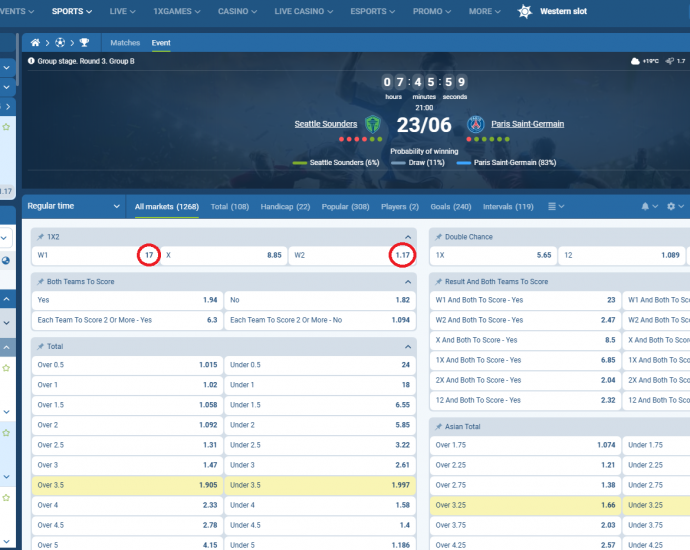Select Asian Total Over 3.25 at 1.66
The width and height of the screenshot is (690, 550).
point(525,505)
